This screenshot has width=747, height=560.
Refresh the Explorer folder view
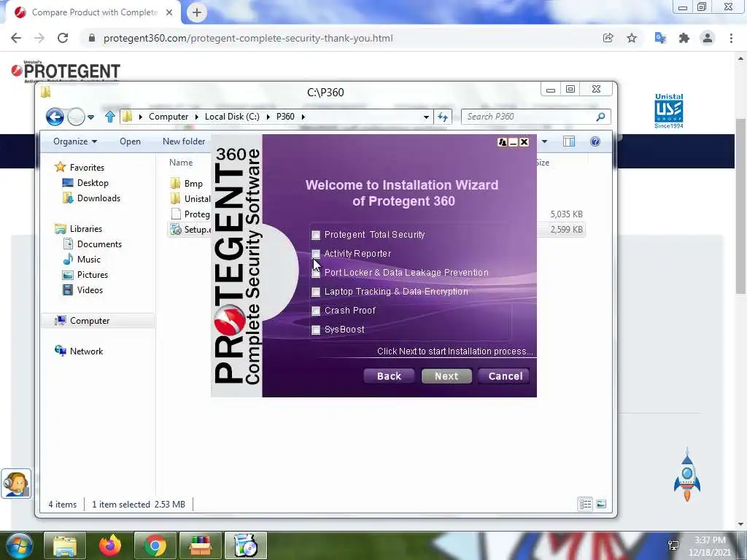pos(443,117)
